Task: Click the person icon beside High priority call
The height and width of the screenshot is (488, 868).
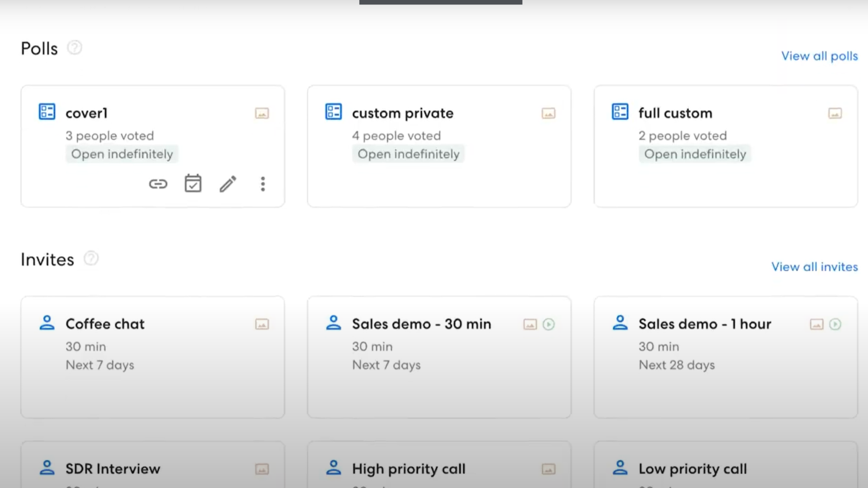Action: coord(334,468)
